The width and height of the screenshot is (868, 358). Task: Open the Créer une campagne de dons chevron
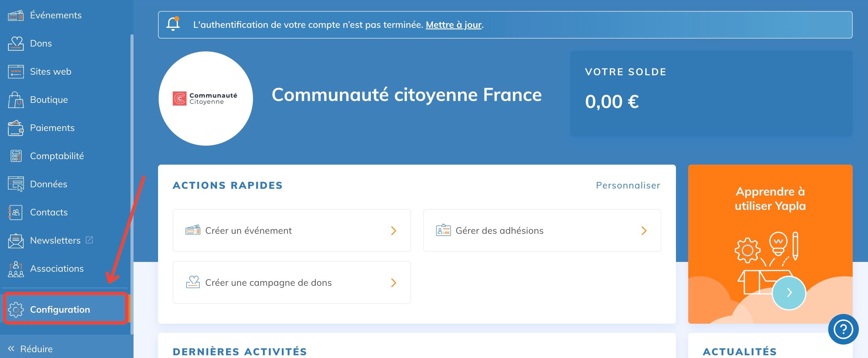[393, 282]
